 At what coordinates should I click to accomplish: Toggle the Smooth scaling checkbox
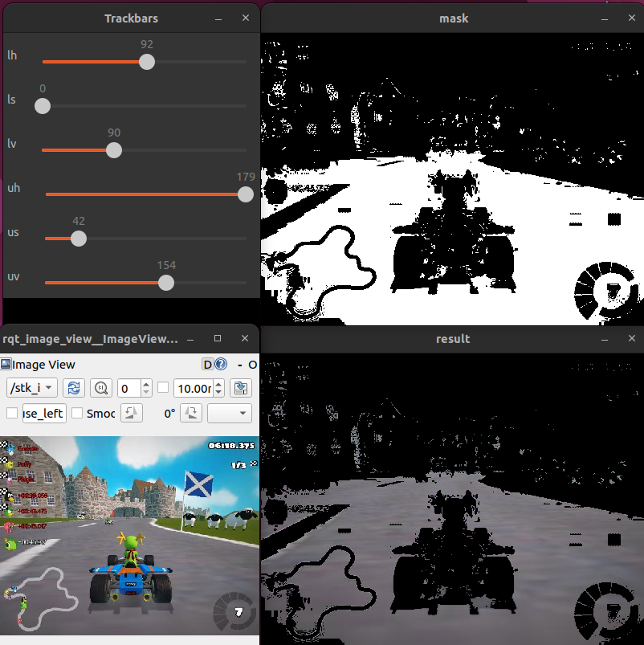pos(77,413)
